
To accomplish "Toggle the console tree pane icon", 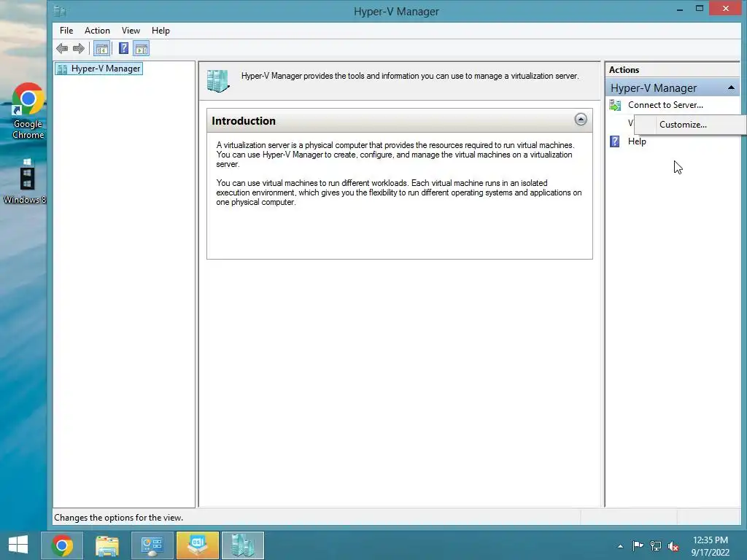I will click(x=101, y=48).
